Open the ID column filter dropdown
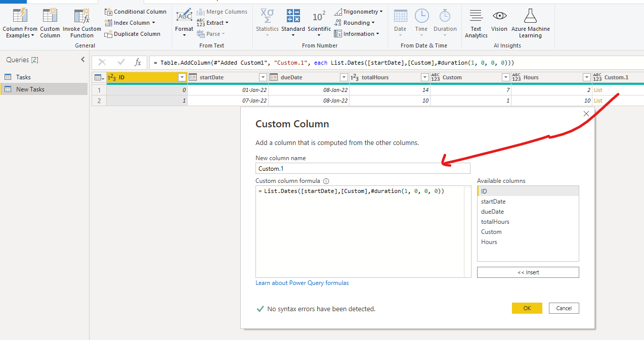 pos(182,77)
